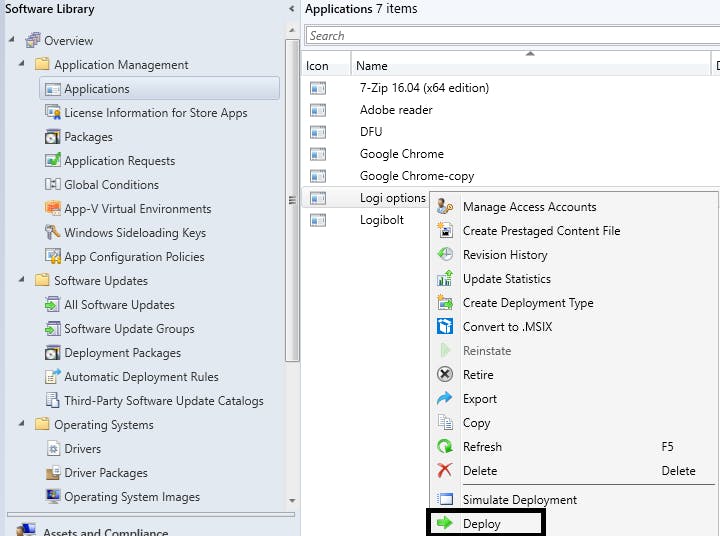Select Simulate Deployment menu entry
The image size is (720, 536).
519,499
